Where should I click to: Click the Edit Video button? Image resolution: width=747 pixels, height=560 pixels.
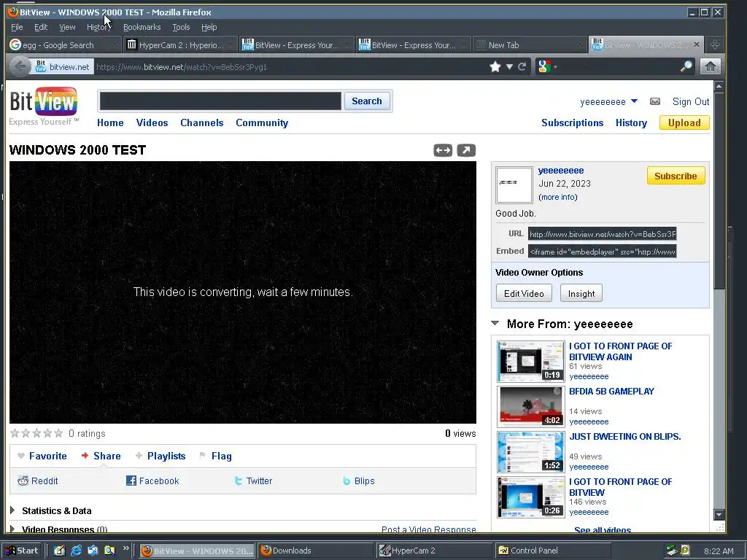pos(524,293)
